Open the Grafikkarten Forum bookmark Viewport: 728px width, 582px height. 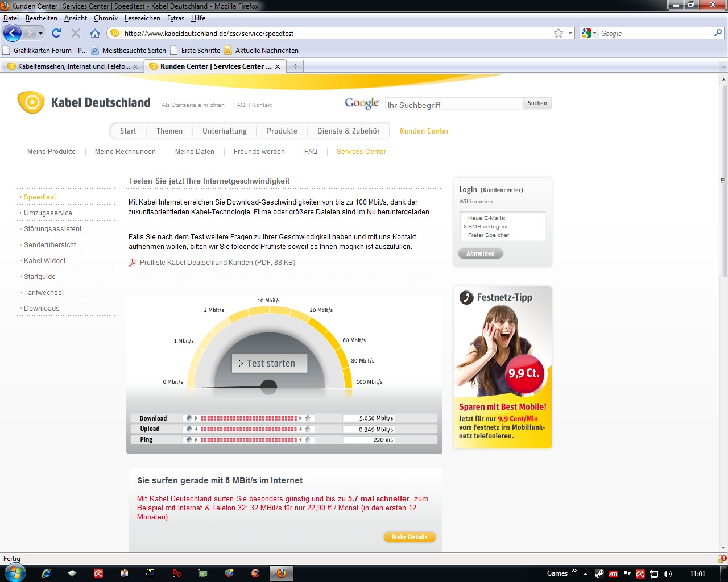45,50
